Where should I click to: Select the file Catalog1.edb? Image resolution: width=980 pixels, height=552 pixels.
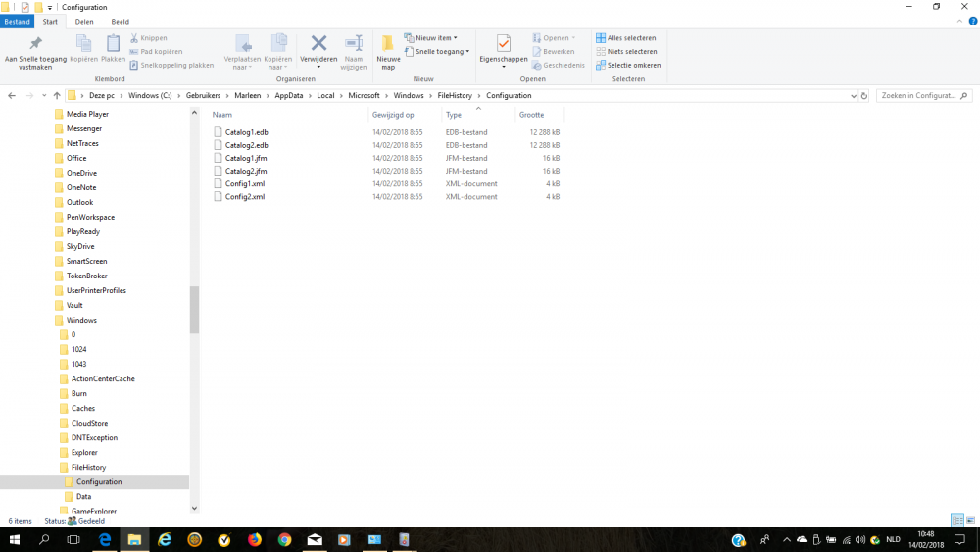pos(246,132)
